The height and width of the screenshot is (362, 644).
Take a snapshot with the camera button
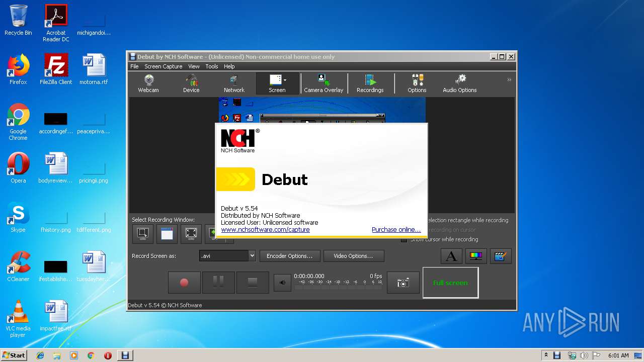click(x=403, y=283)
